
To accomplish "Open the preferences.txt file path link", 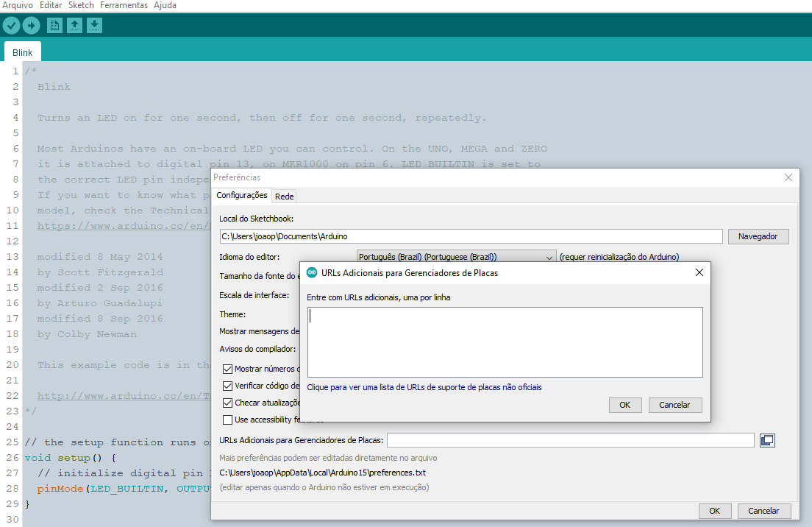I will pos(323,473).
